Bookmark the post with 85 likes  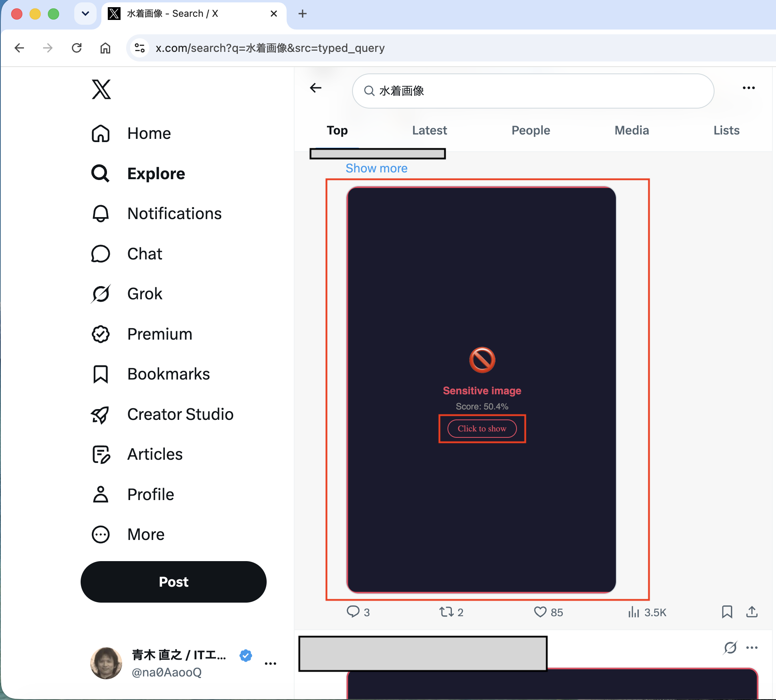pyautogui.click(x=727, y=612)
